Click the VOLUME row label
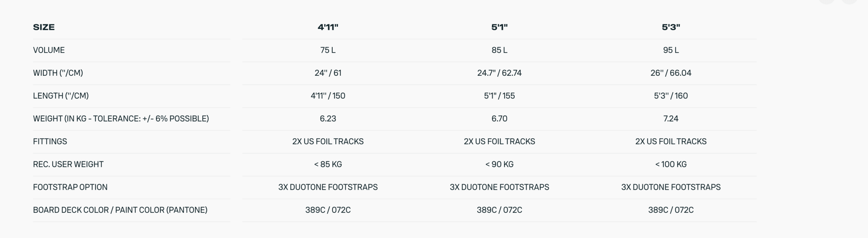The image size is (868, 238). click(49, 50)
